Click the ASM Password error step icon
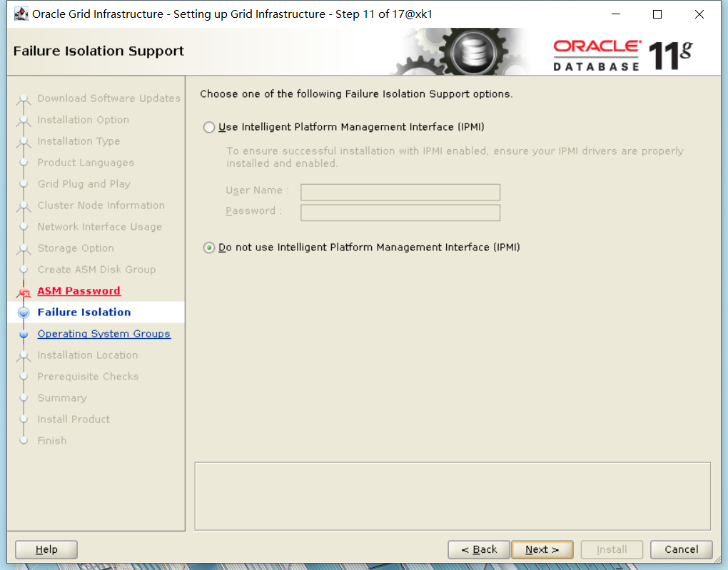The height and width of the screenshot is (570, 728). 24,292
